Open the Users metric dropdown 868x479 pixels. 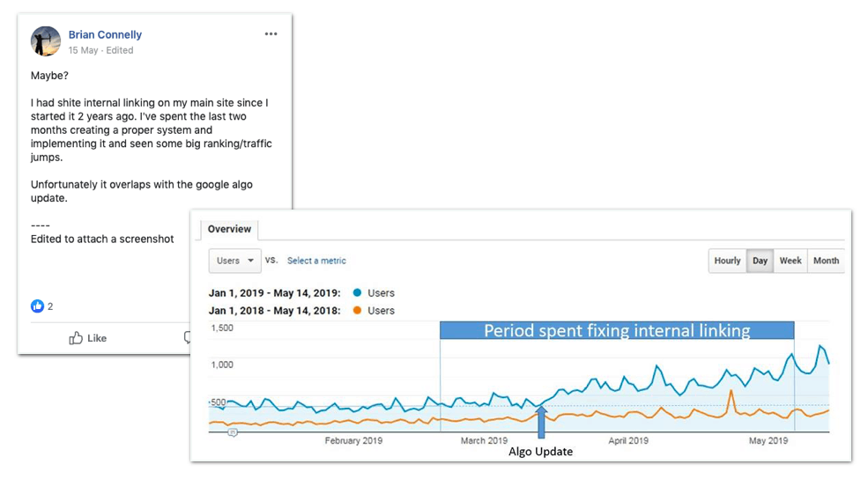coord(235,261)
